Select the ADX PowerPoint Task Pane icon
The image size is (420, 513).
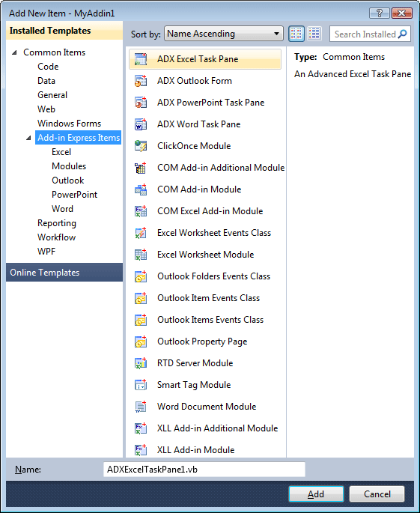point(141,103)
